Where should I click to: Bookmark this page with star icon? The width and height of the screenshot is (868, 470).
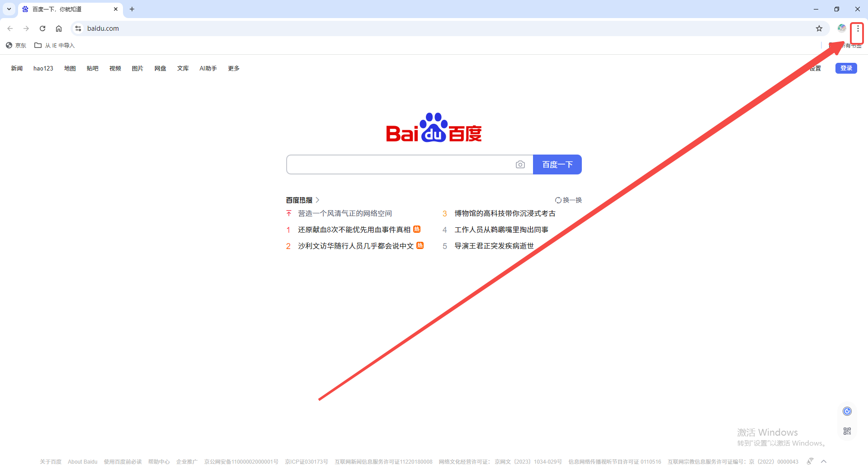point(819,28)
